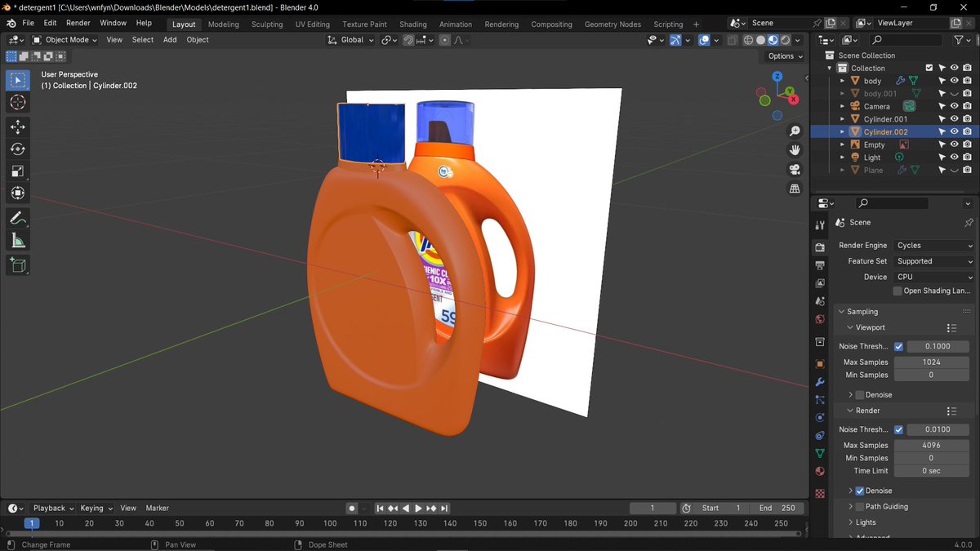The height and width of the screenshot is (551, 980).
Task: Select the Move tool
Action: (18, 127)
